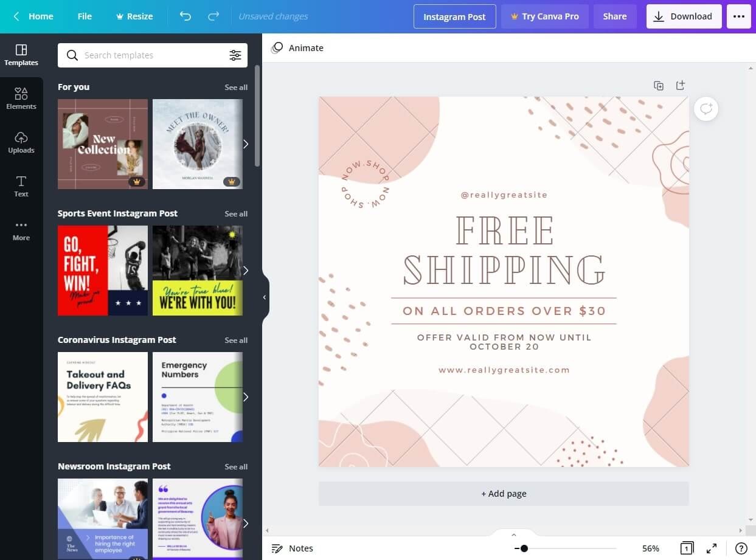Duplicate page using the copy icon
Image resolution: width=756 pixels, height=560 pixels.
(x=659, y=86)
